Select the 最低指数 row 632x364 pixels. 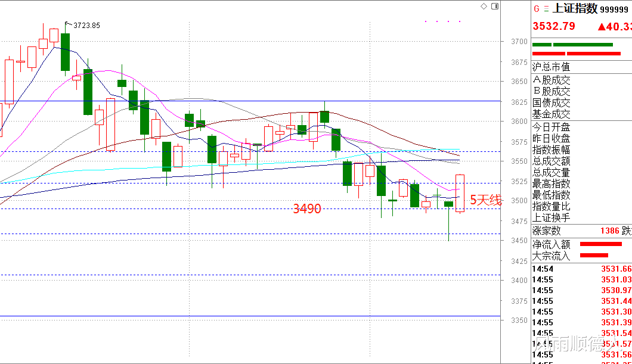coord(581,195)
